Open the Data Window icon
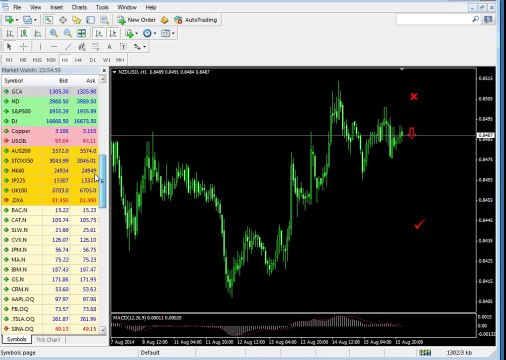The image size is (506, 360). (x=63, y=20)
